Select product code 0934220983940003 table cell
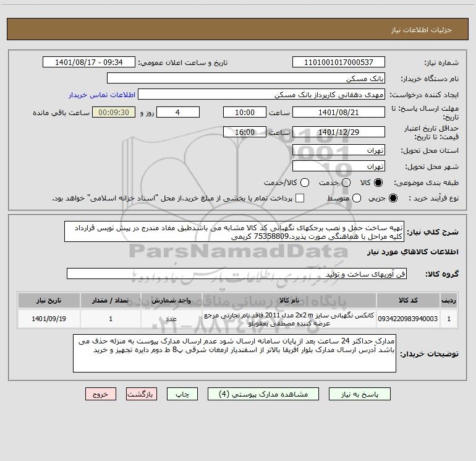The image size is (476, 461). point(415,319)
